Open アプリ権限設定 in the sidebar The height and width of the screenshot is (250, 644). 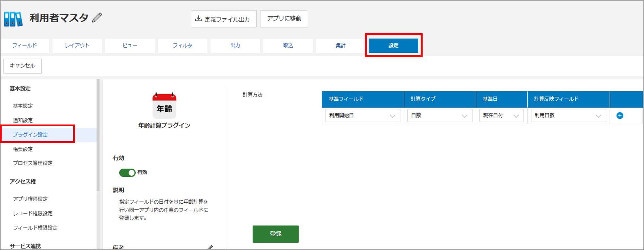[x=30, y=199]
